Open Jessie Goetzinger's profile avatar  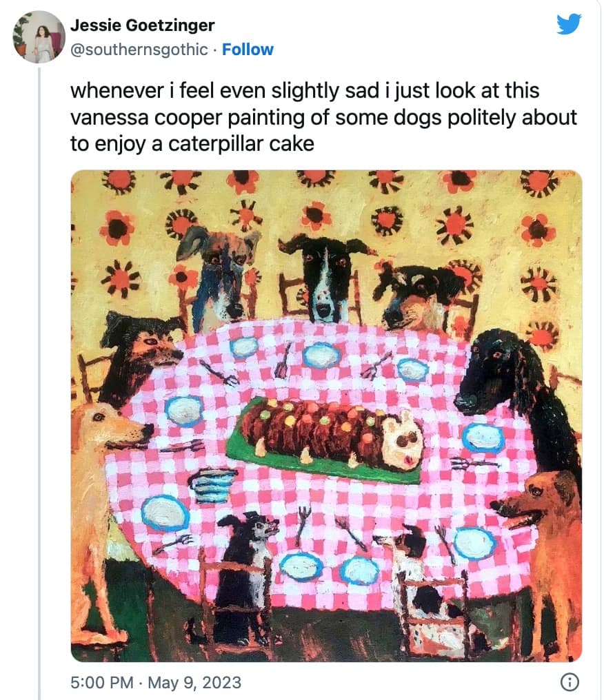(39, 37)
